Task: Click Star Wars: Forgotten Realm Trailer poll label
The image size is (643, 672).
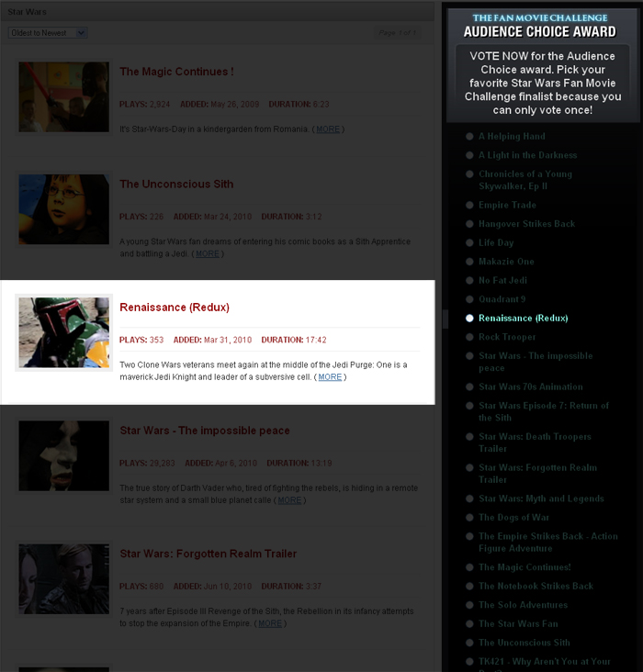Action: 537,473
